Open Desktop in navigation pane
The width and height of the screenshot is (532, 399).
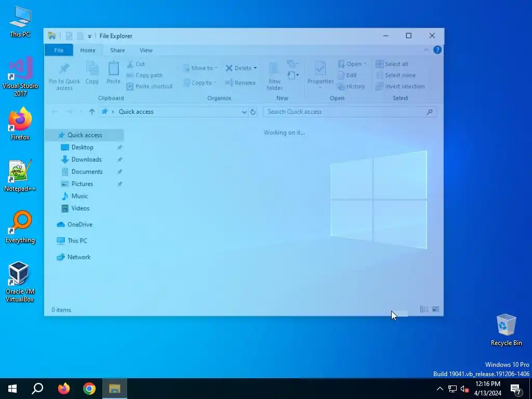[x=83, y=147]
